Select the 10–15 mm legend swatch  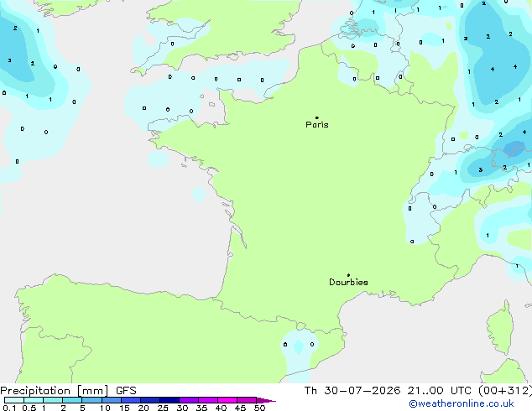pyautogui.click(x=111, y=400)
